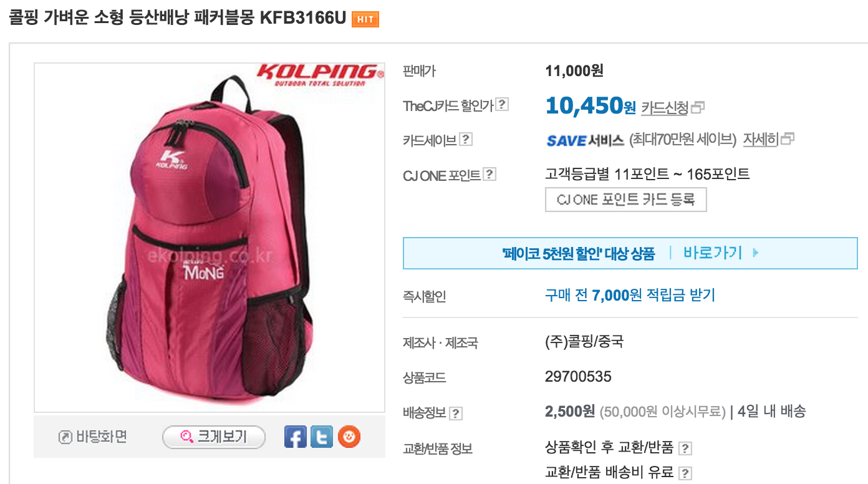Click the SAVE 서비스 logo
The width and height of the screenshot is (868, 484).
pos(585,140)
